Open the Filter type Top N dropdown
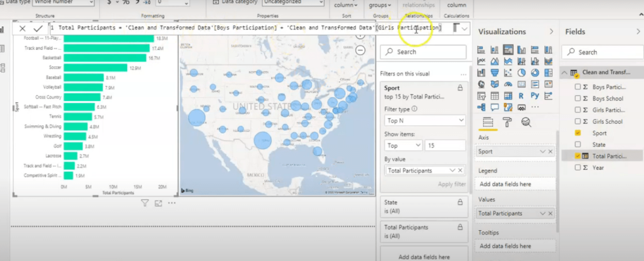The image size is (644, 261). [425, 119]
